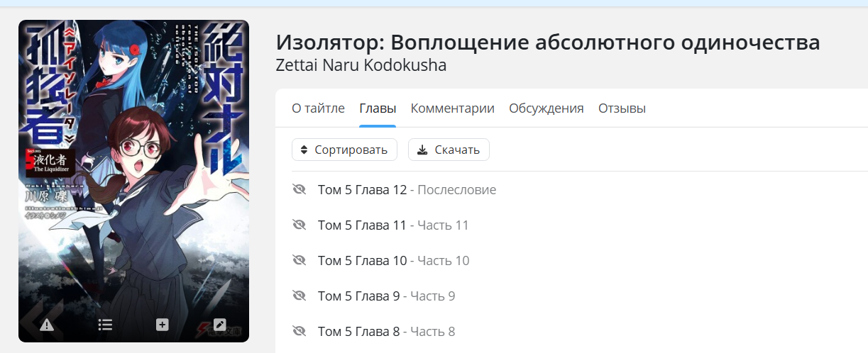868x353 pixels.
Task: Open Том 5 Глава 12 Послесловие chapter
Action: [x=407, y=190]
